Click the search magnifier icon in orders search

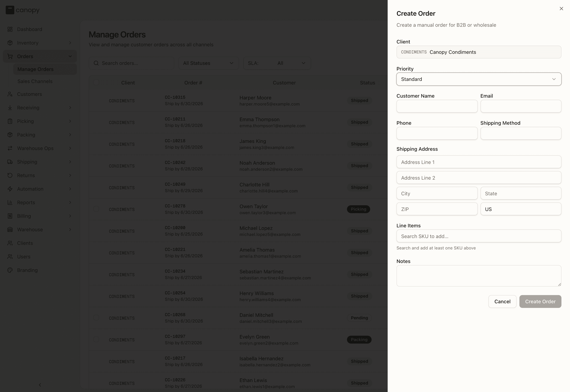click(96, 63)
